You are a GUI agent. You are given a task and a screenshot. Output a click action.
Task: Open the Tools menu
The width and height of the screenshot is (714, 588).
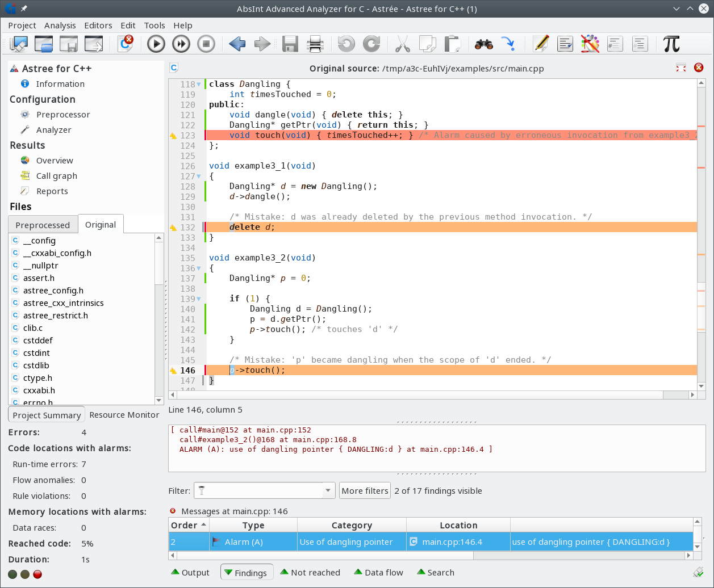155,26
